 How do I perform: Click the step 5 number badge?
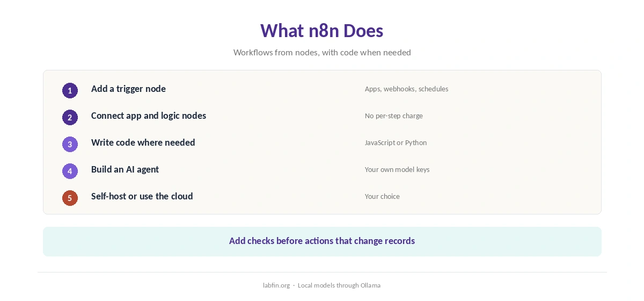[x=70, y=198]
